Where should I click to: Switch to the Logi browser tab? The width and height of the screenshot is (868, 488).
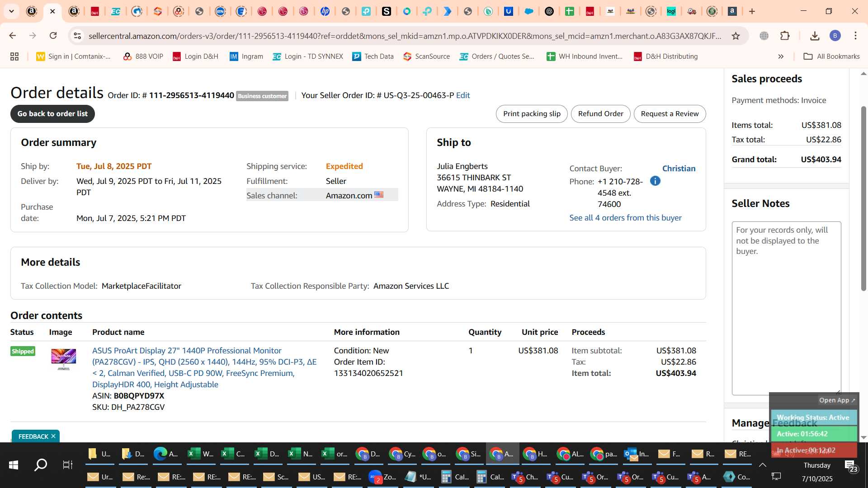point(671,11)
